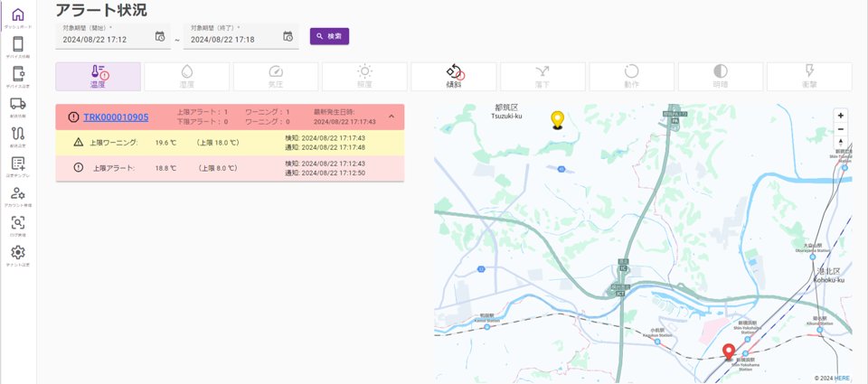868x384 pixels.
Task: Click the circle alert icon in 上限アラート row
Action: click(x=78, y=167)
